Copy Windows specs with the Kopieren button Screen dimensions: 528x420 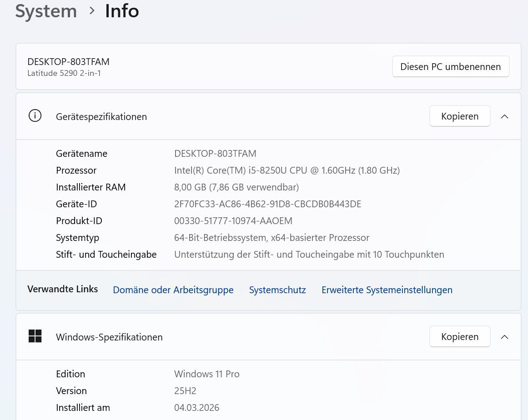459,337
